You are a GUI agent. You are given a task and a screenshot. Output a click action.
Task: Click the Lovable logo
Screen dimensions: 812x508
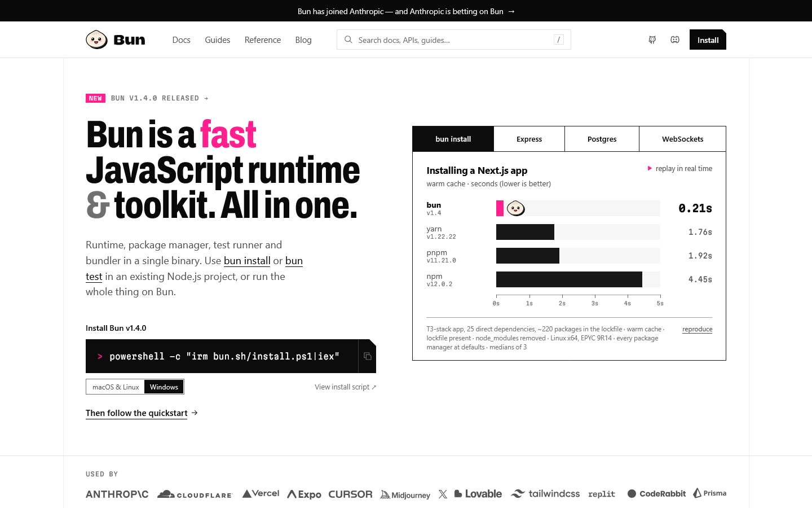coord(478,494)
